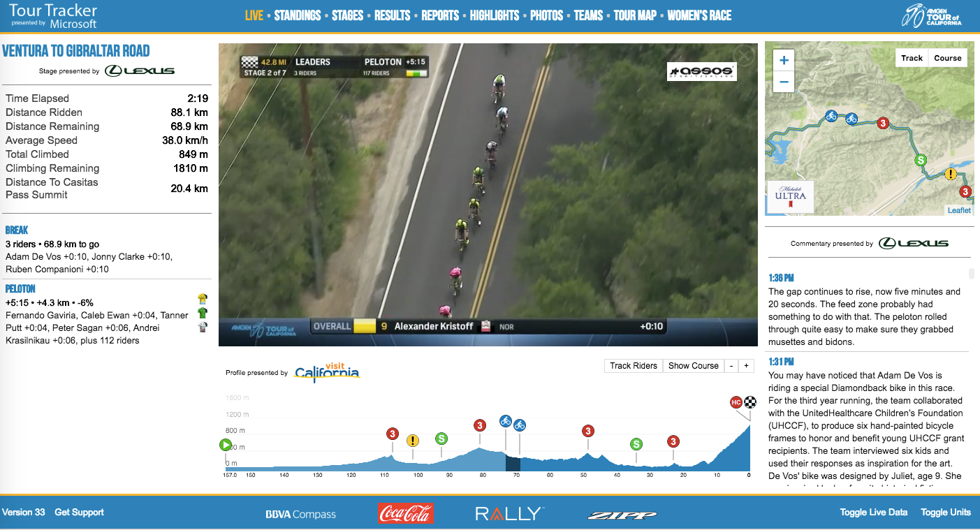Switch the map to Track mode

tap(912, 58)
